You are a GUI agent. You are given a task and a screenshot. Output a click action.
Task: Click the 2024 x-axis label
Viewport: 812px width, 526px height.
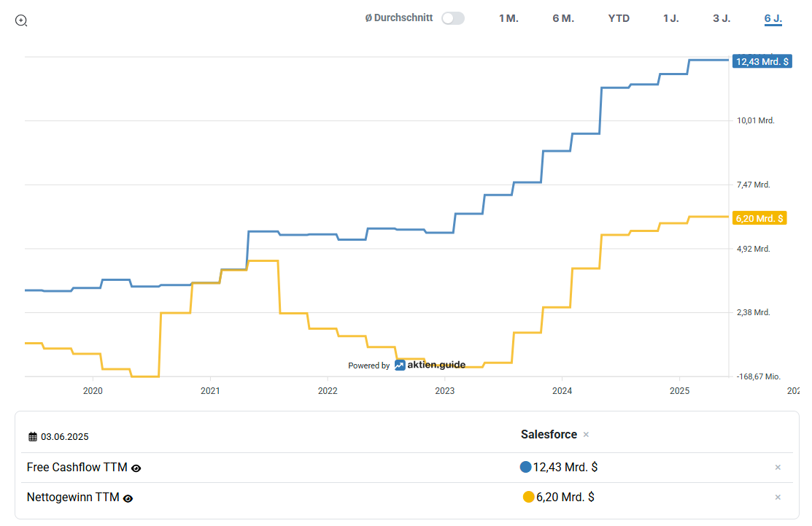point(562,391)
